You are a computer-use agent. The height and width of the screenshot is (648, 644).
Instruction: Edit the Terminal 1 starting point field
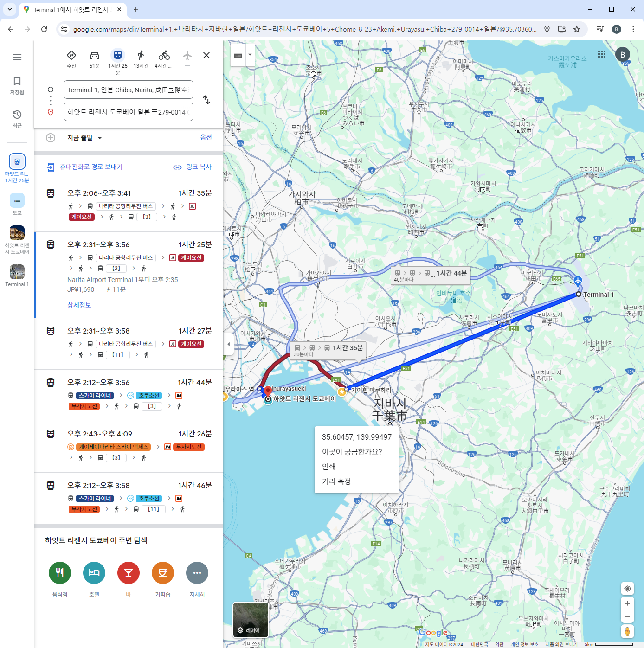pos(129,90)
